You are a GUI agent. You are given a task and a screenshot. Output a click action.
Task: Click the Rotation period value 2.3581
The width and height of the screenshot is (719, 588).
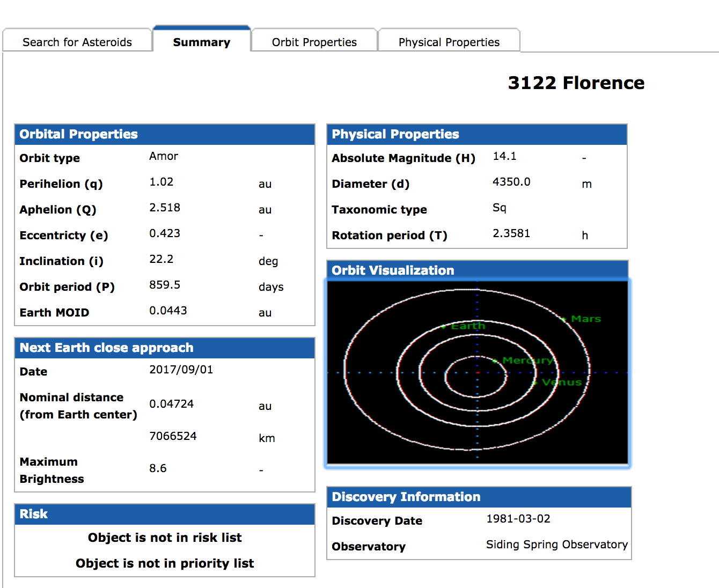pyautogui.click(x=511, y=233)
